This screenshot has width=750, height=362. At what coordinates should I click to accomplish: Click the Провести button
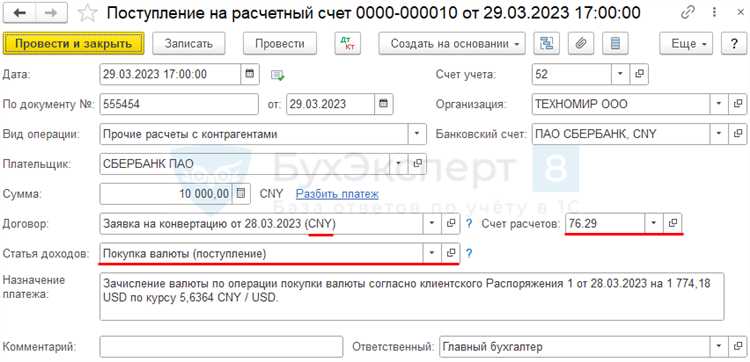[280, 44]
